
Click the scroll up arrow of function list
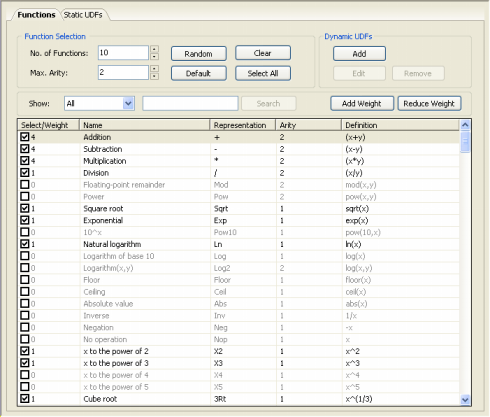point(465,125)
